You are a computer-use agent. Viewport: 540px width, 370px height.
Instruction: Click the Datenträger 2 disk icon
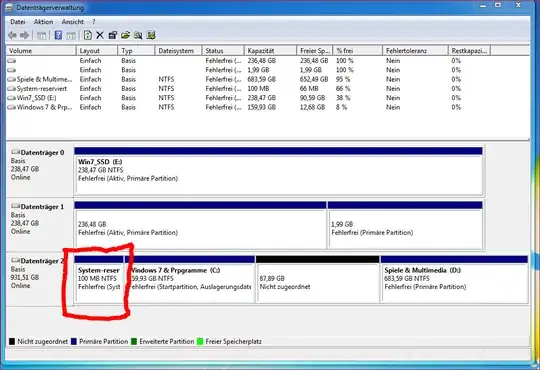pyautogui.click(x=15, y=260)
